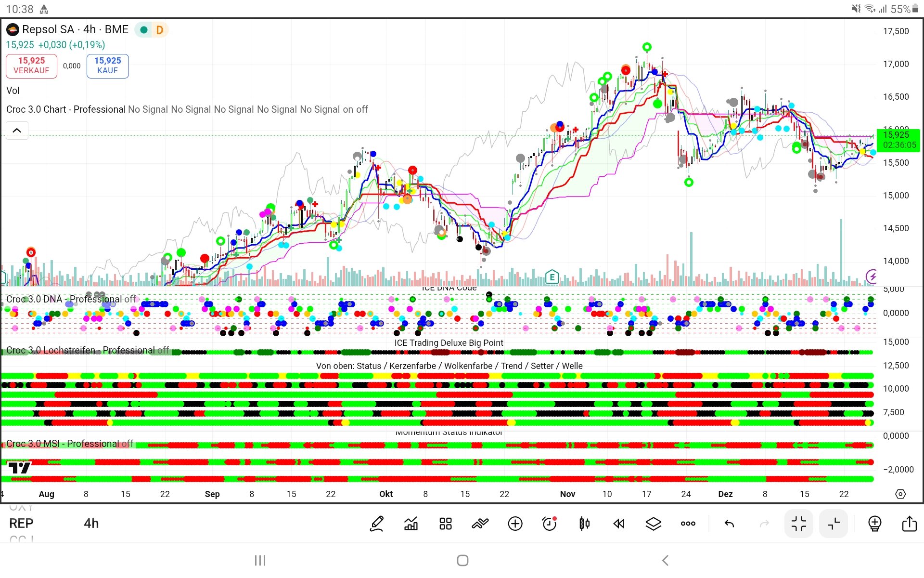
Task: Open chart settings gear at time axis
Action: 900,494
